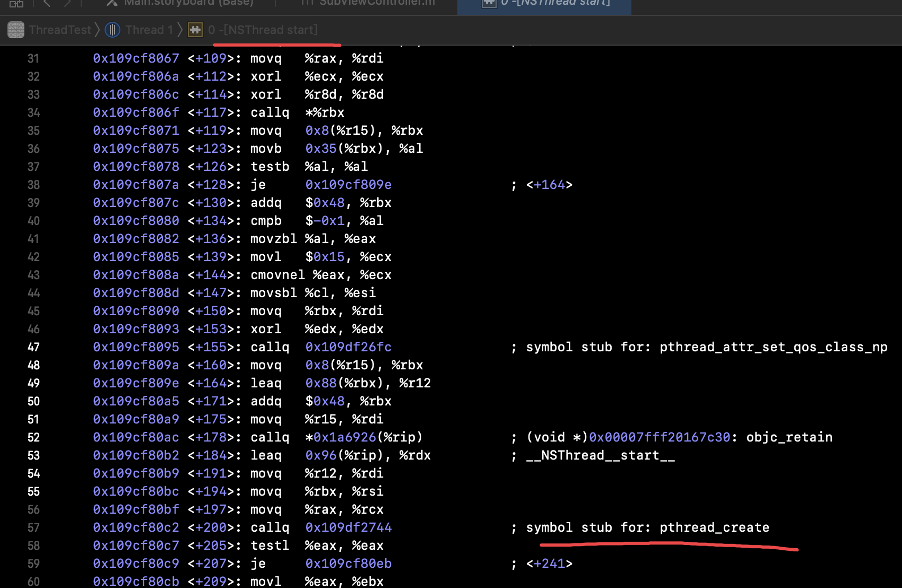Go back with the left arrow
Image resolution: width=902 pixels, height=588 pixels.
pyautogui.click(x=47, y=3)
